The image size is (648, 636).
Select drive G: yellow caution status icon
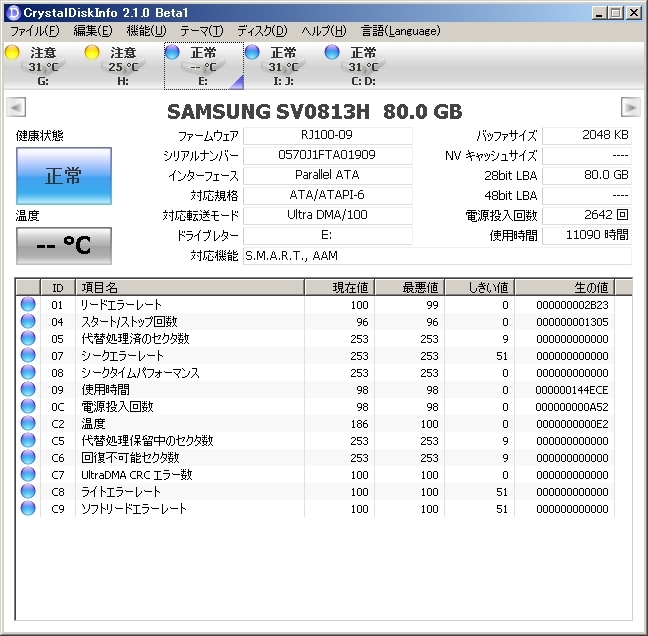[13, 52]
